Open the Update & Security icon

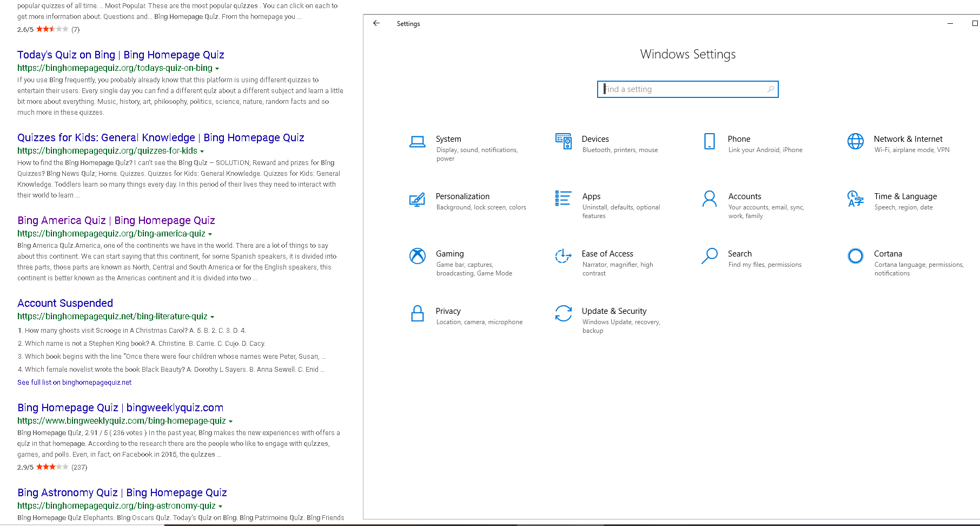tap(563, 313)
